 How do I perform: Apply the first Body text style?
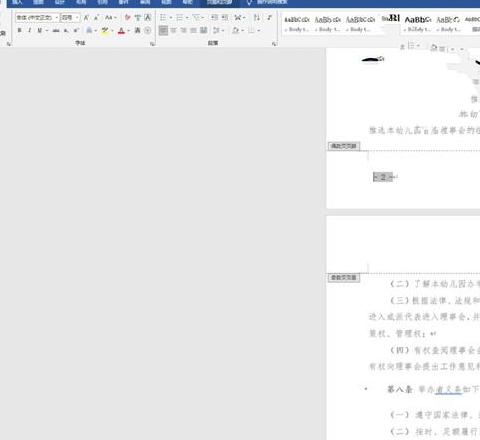[297, 24]
